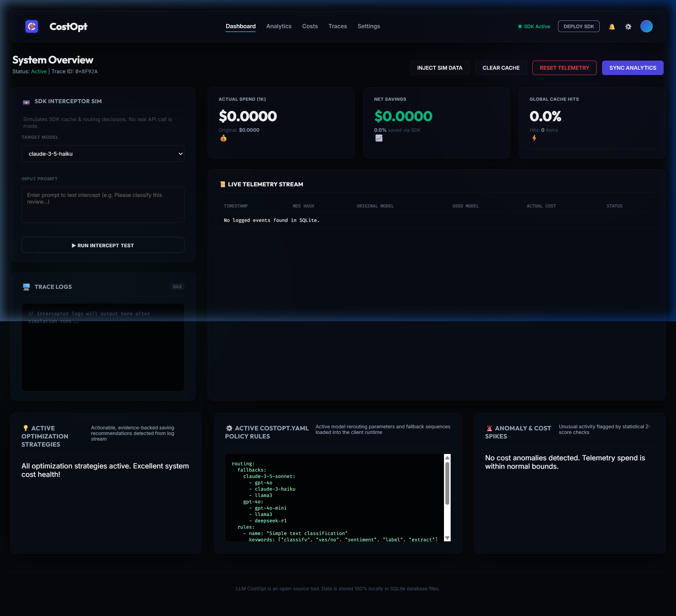Viewport: 676px width, 616px height.
Task: Click the green Net Savings $0.0000 value
Action: point(403,116)
